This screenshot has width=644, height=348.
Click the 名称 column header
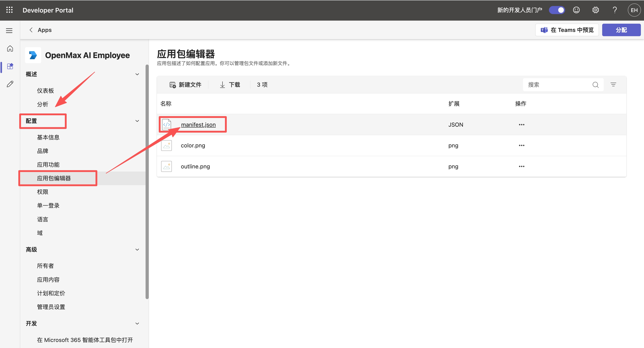coord(166,104)
